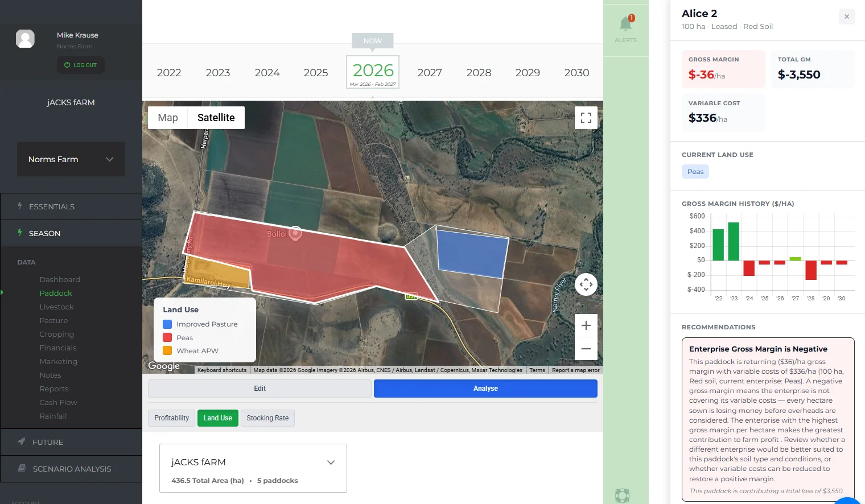
Task: Click the Future sidebar icon
Action: tap(21, 442)
